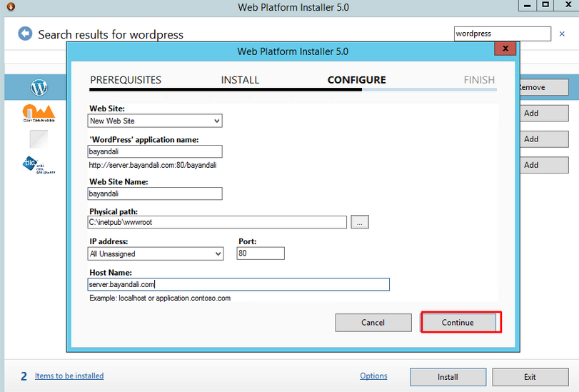579x392 pixels.
Task: Click the Cancel button in dialog
Action: tap(373, 323)
